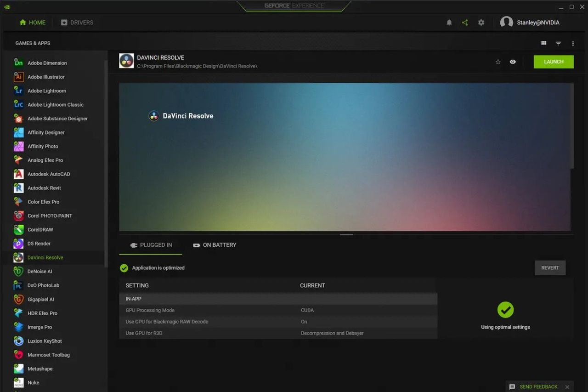Click the share icon in the header
Viewport: 588px width, 392px height.
coord(464,22)
